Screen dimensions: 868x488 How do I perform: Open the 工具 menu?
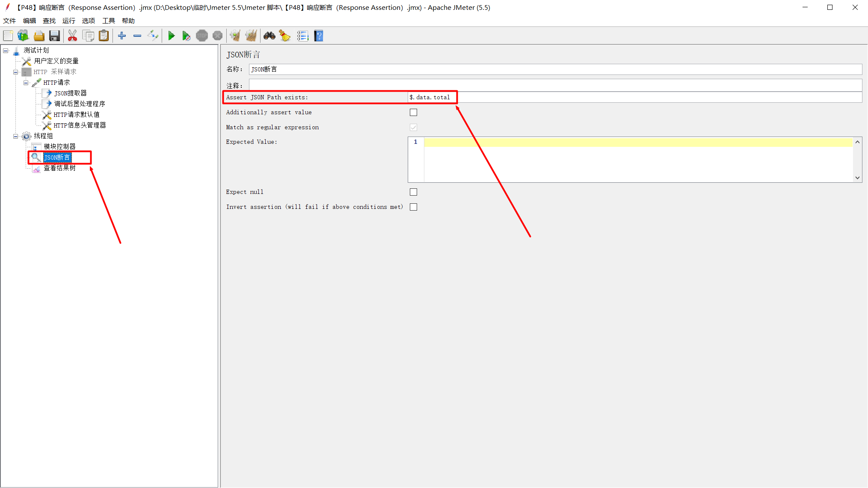pos(109,21)
